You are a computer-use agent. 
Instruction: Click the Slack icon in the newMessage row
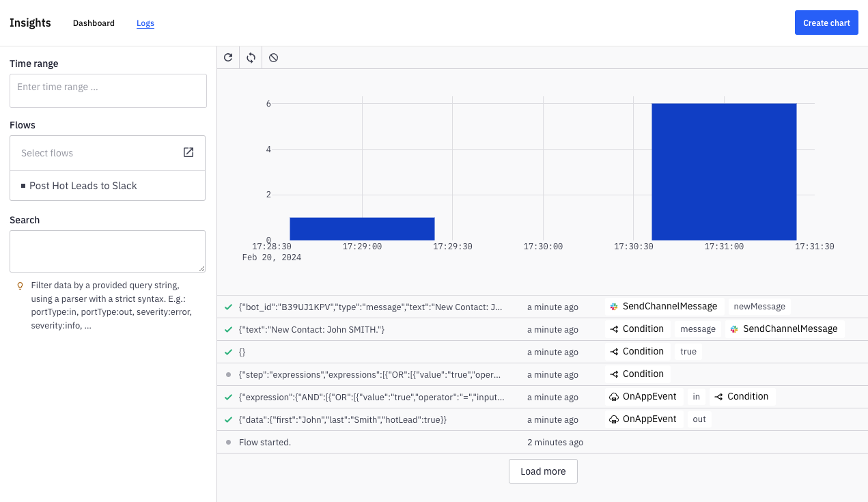(614, 307)
